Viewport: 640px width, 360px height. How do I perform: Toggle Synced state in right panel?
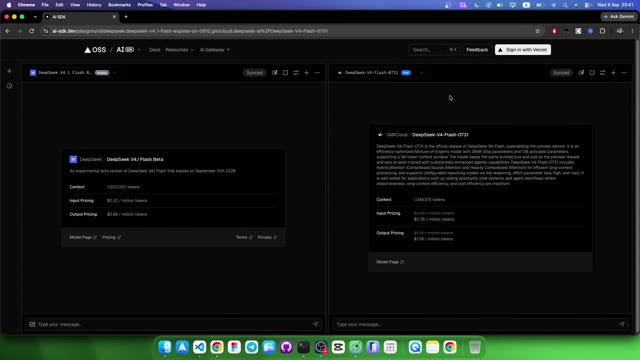click(561, 73)
